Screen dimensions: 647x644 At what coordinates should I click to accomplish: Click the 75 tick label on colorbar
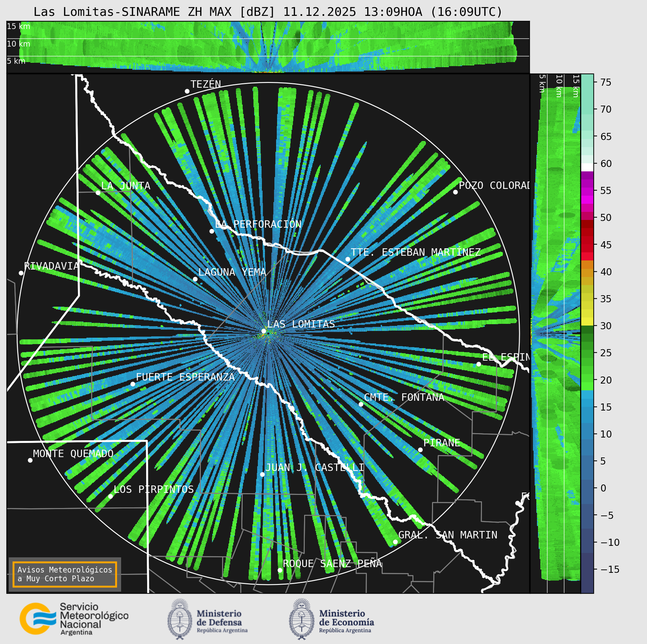coord(606,82)
